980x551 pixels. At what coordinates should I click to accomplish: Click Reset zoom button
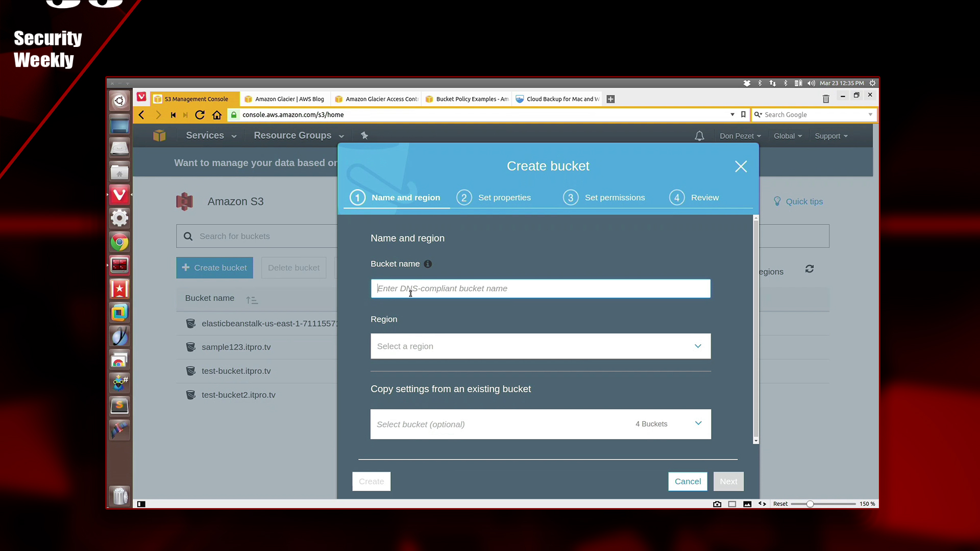pyautogui.click(x=780, y=504)
